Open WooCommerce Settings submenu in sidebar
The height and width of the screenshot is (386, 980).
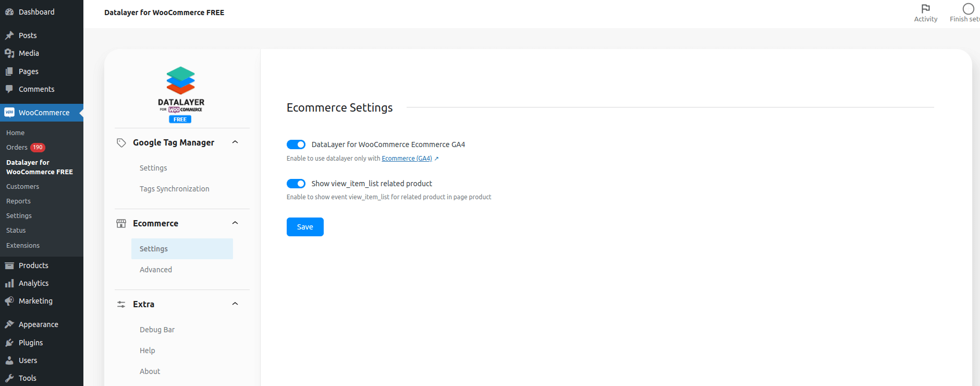19,216
